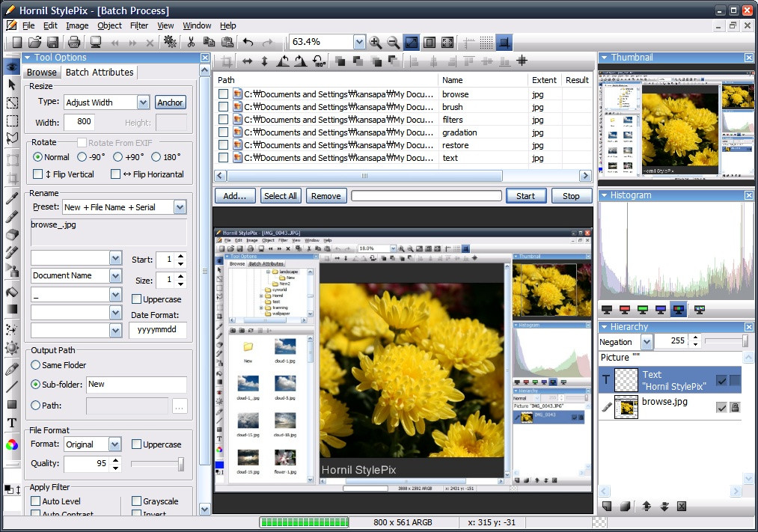
Task: Click the Width input field
Action: point(79,122)
